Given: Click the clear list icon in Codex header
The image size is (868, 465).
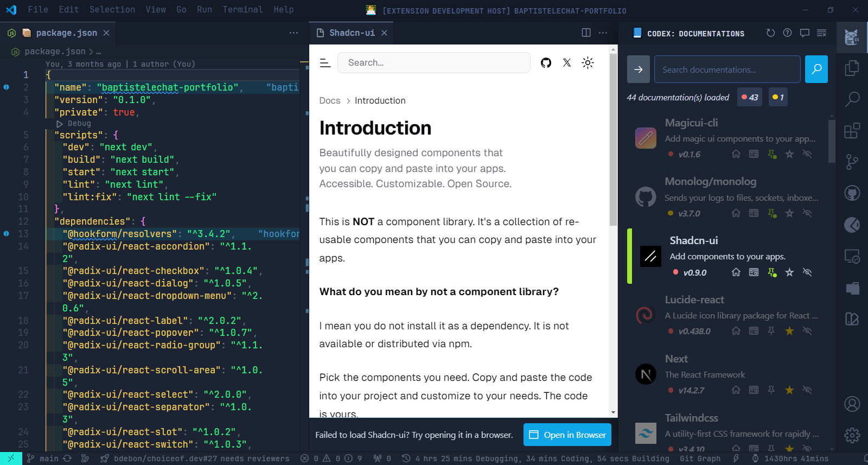Looking at the screenshot, I should [x=822, y=33].
